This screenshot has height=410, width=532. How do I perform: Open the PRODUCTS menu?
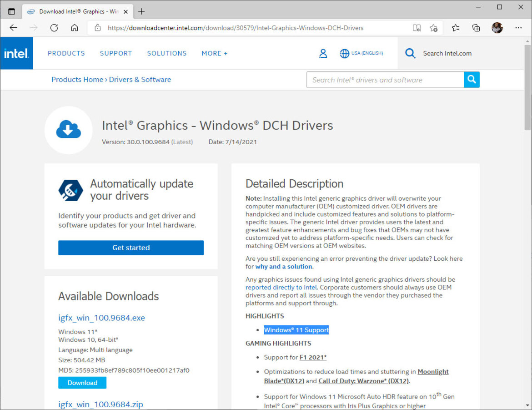tap(66, 53)
